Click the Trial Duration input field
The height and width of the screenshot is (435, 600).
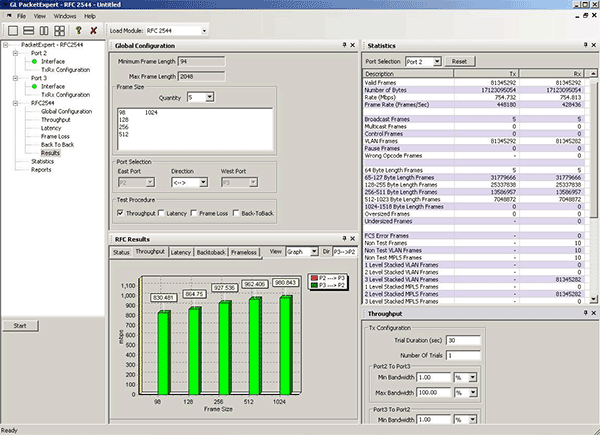[x=463, y=341]
